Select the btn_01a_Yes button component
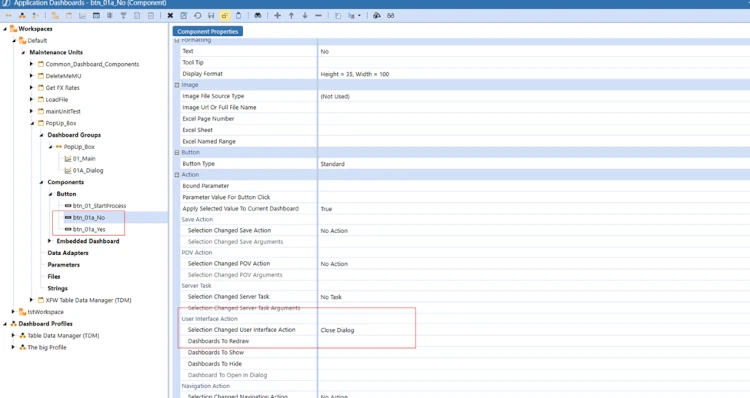This screenshot has height=398, width=750. coord(89,230)
